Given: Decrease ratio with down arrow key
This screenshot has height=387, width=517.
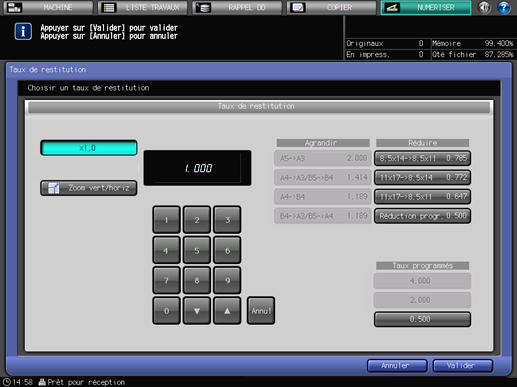Looking at the screenshot, I should pyautogui.click(x=197, y=311).
